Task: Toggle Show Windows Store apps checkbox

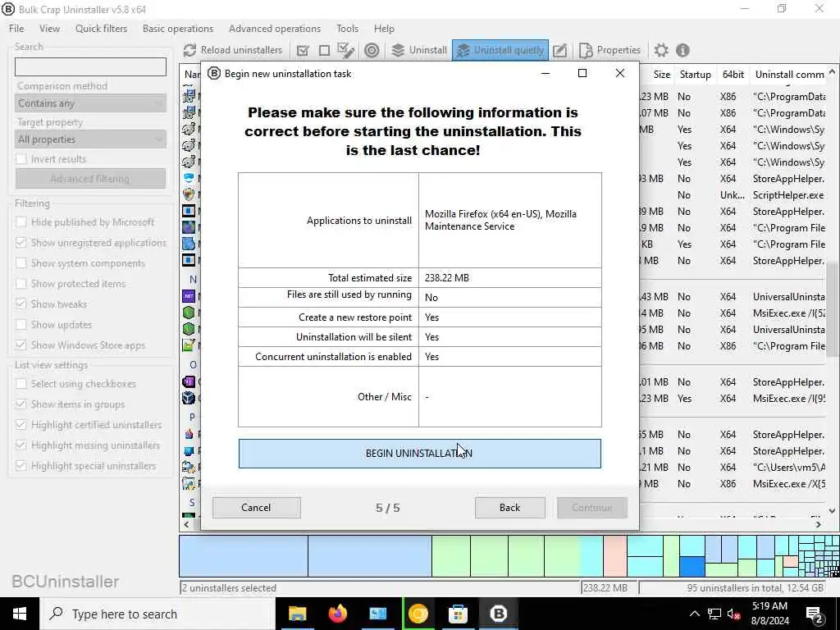Action: click(x=21, y=345)
